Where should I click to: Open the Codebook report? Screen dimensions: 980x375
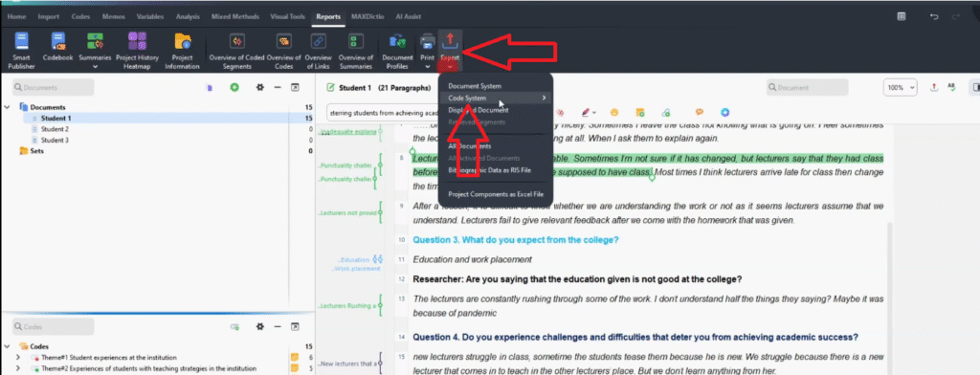tap(58, 47)
